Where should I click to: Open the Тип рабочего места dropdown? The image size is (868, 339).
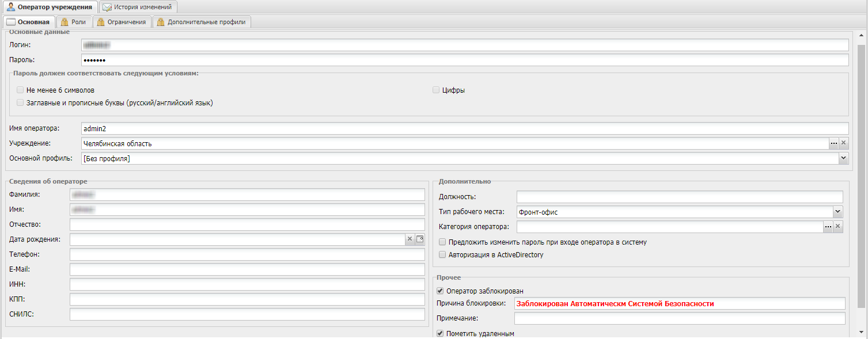tap(837, 212)
